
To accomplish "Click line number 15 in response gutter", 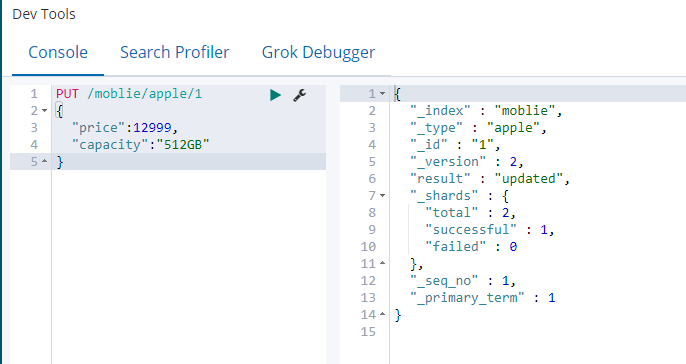I will coord(368,332).
